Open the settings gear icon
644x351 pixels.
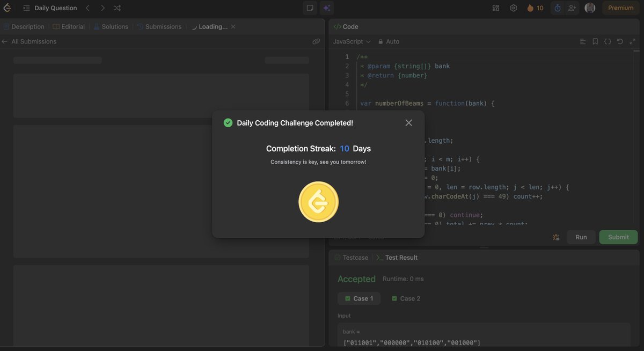(x=514, y=8)
